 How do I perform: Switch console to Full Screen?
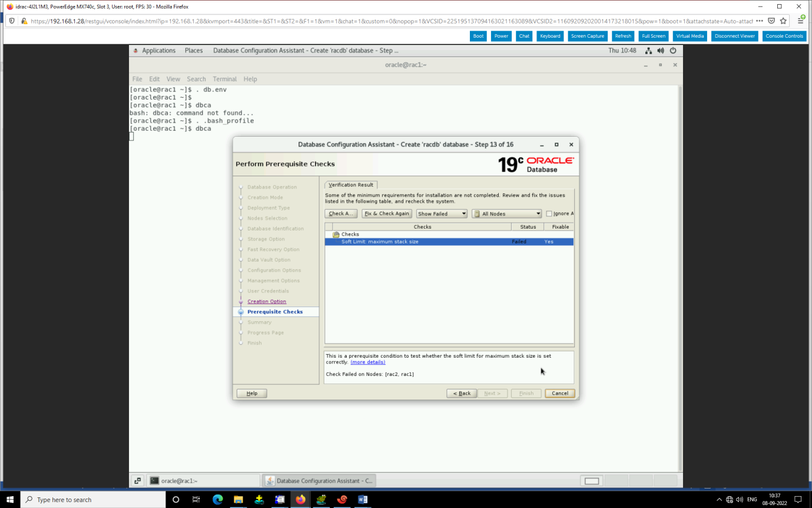tap(654, 36)
